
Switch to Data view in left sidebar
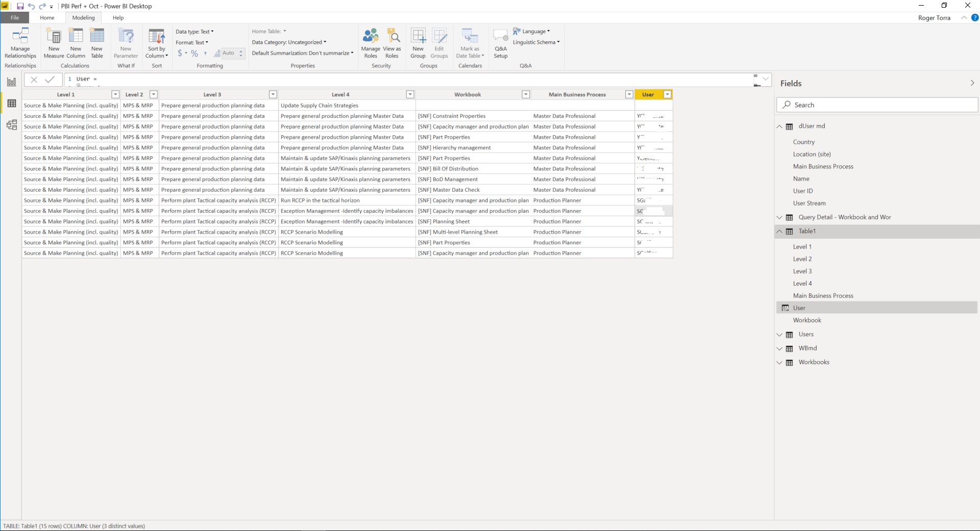(x=11, y=104)
